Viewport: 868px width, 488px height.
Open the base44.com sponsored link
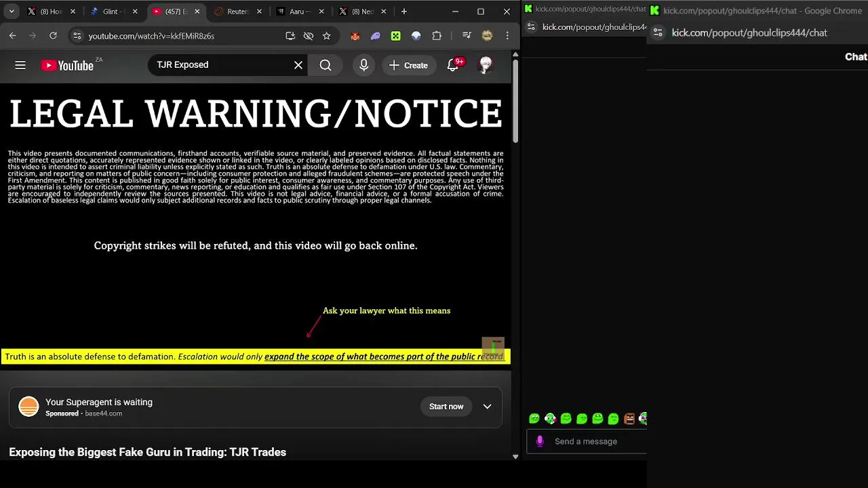pyautogui.click(x=104, y=413)
